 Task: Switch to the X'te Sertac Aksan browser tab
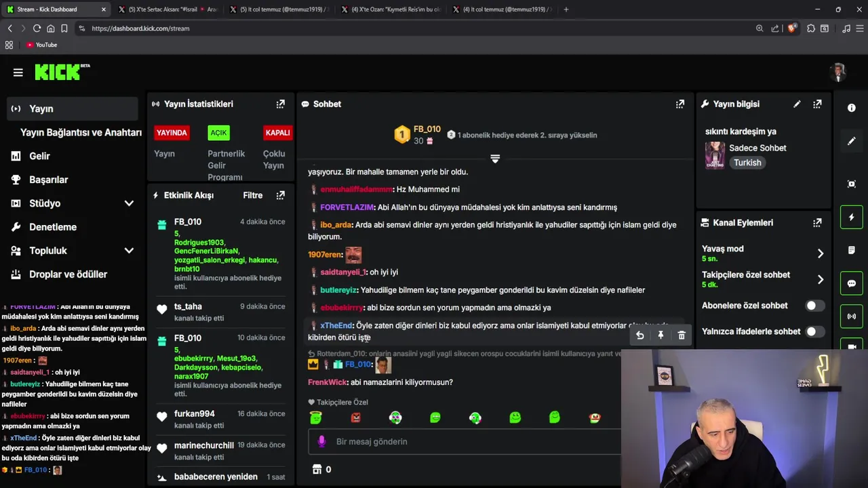(x=167, y=9)
